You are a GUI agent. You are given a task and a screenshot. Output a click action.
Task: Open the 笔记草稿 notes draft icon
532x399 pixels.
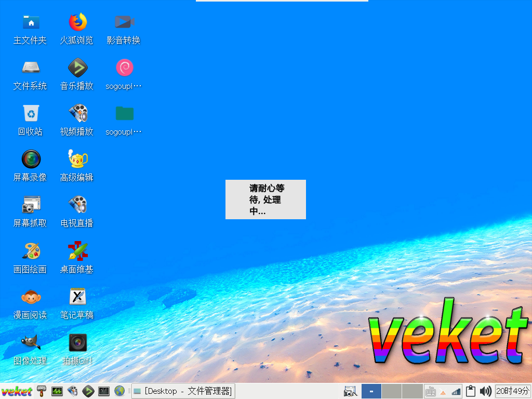pyautogui.click(x=78, y=296)
